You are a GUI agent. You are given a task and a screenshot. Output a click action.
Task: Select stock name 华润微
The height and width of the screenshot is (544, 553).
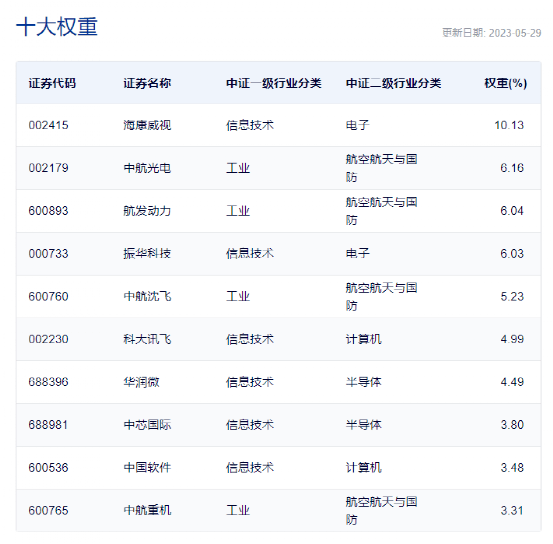pos(141,382)
